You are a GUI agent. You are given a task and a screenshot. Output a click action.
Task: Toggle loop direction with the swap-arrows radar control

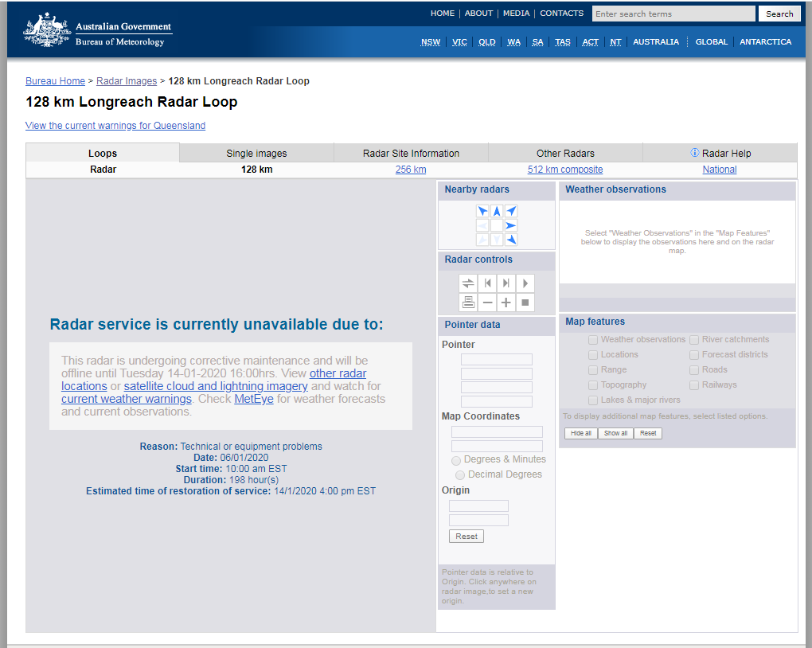click(x=468, y=283)
